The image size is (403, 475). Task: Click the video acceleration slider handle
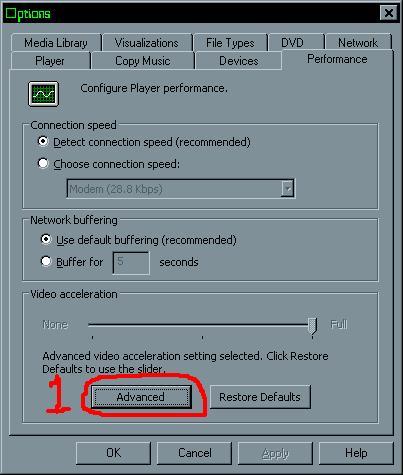312,326
